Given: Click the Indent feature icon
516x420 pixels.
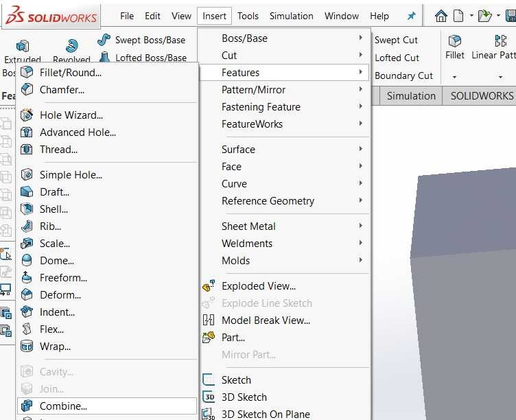Looking at the screenshot, I should (27, 312).
